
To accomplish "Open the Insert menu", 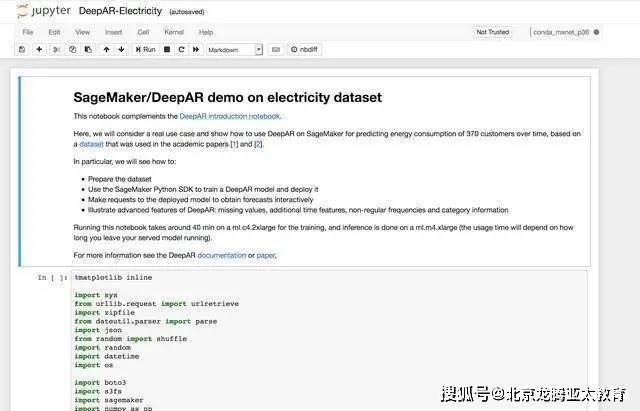I will [x=113, y=32].
